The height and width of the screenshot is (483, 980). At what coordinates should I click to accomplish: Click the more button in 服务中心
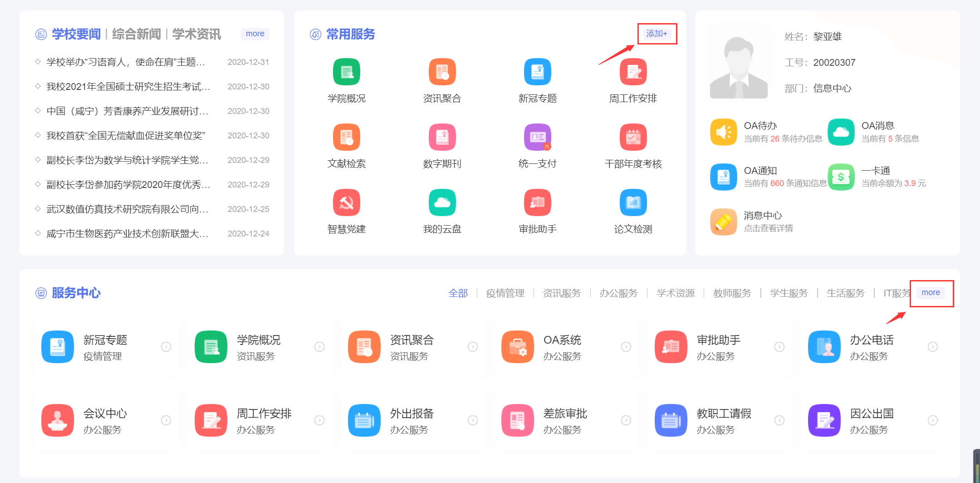(931, 293)
